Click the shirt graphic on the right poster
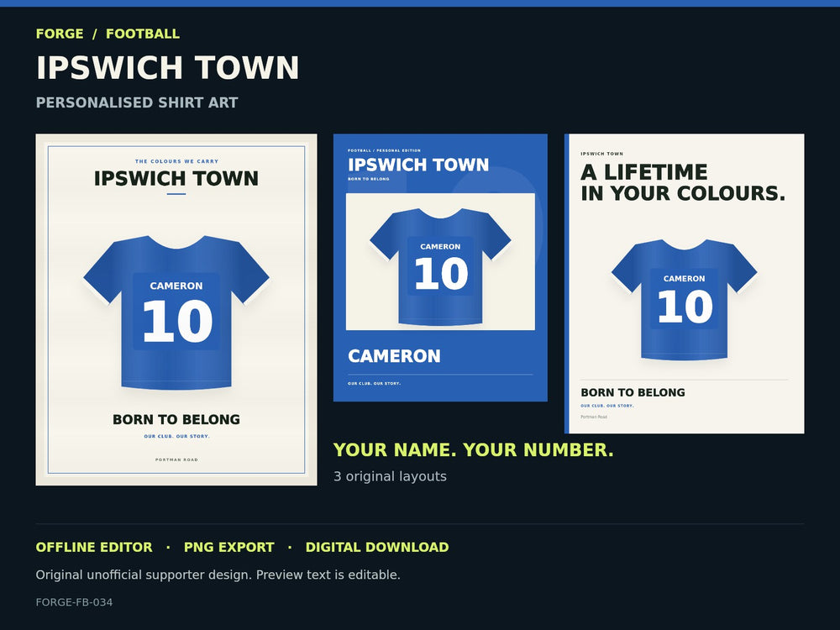This screenshot has width=840, height=630. tap(684, 300)
